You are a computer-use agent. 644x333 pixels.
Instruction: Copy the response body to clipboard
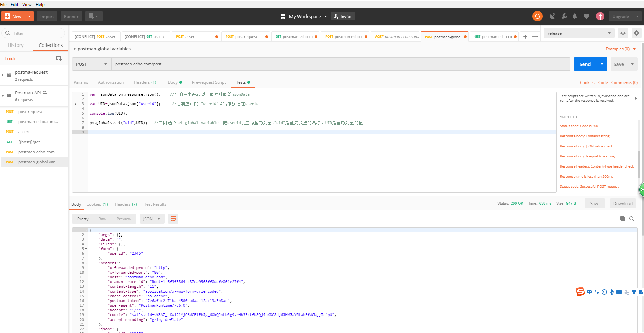point(622,219)
